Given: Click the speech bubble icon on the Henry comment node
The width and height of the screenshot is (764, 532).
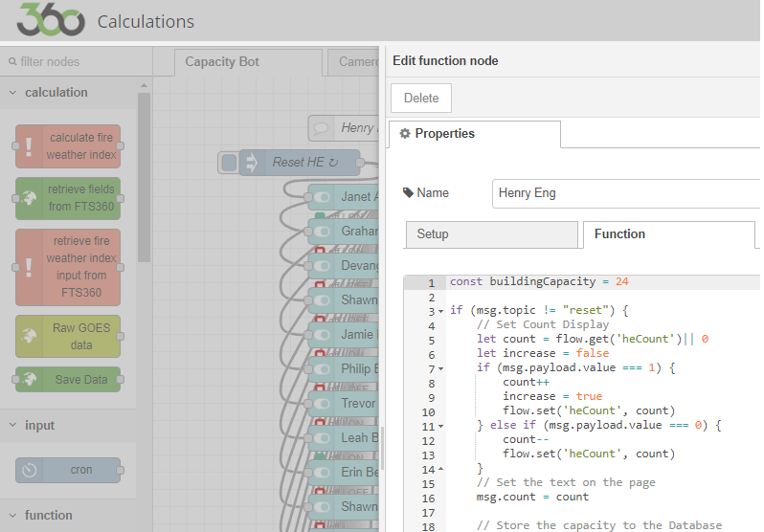Looking at the screenshot, I should pos(321,128).
